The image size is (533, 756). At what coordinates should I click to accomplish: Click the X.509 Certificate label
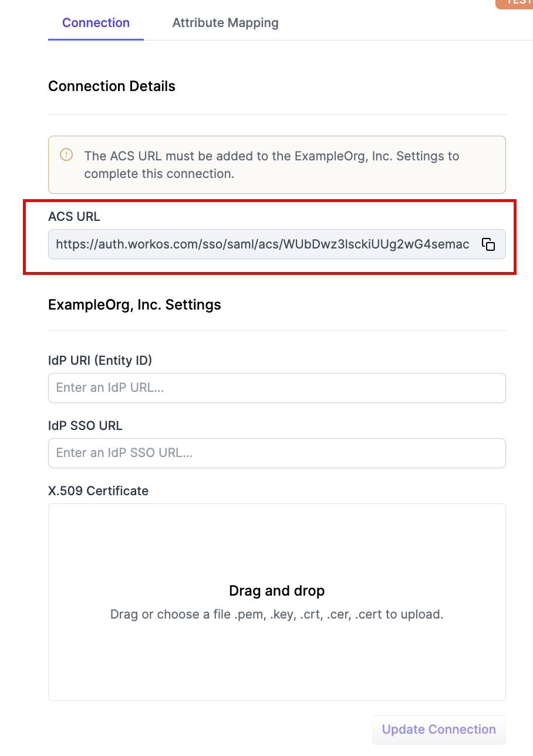98,490
